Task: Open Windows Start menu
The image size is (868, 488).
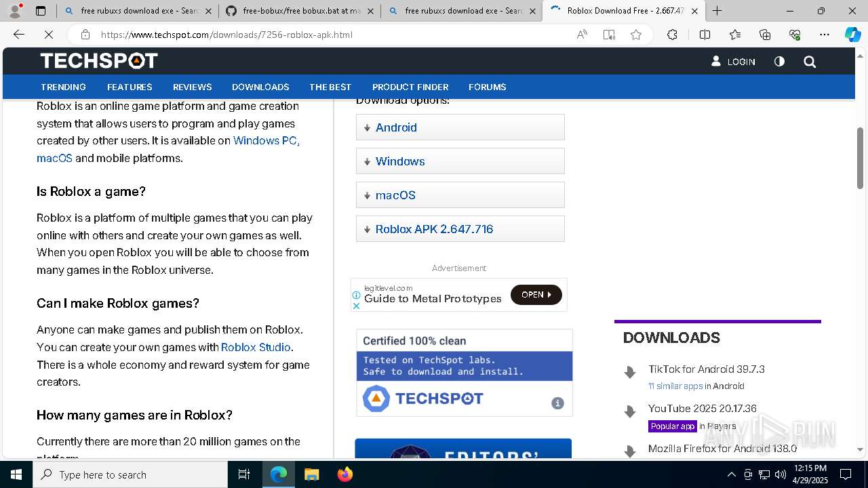Action: (16, 474)
